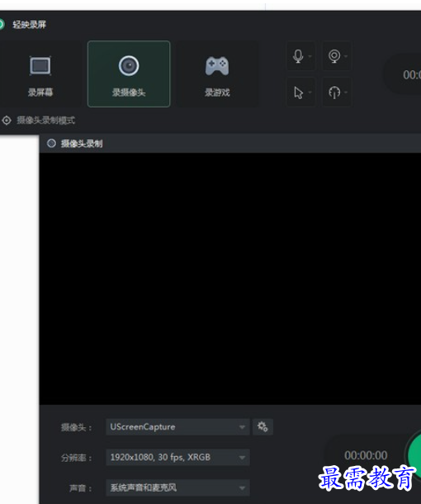Click the 分辨率： field label

pyautogui.click(x=77, y=458)
